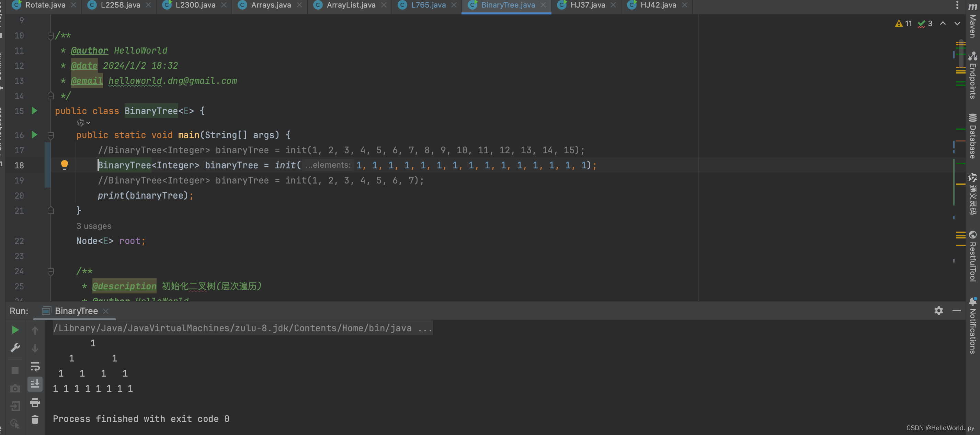
Task: Close the HJ42.java tab
Action: coord(685,5)
